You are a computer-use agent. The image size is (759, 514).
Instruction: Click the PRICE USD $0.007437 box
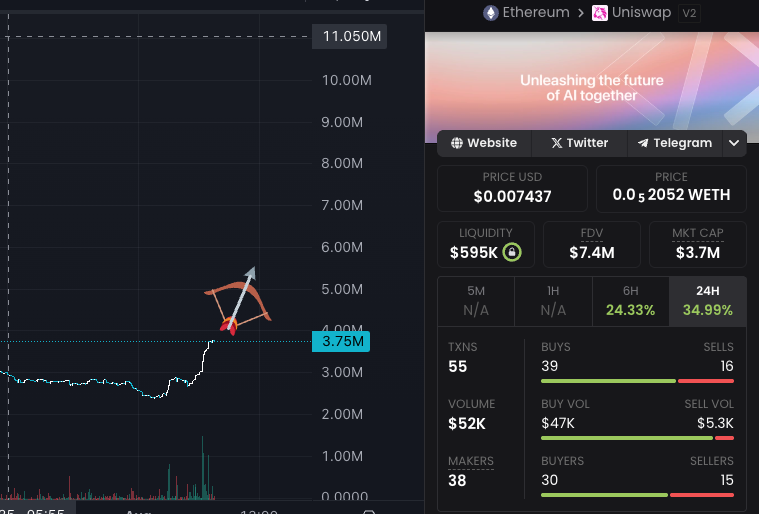[512, 188]
